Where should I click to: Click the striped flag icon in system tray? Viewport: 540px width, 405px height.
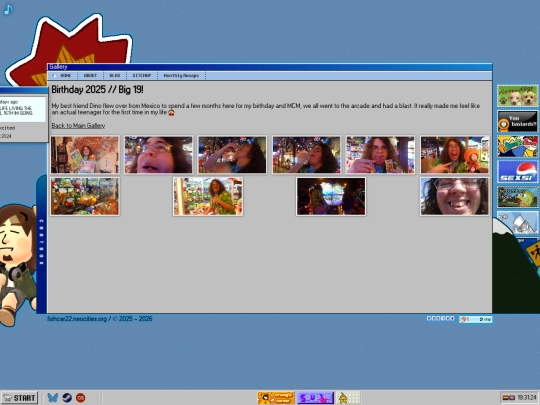tap(505, 398)
